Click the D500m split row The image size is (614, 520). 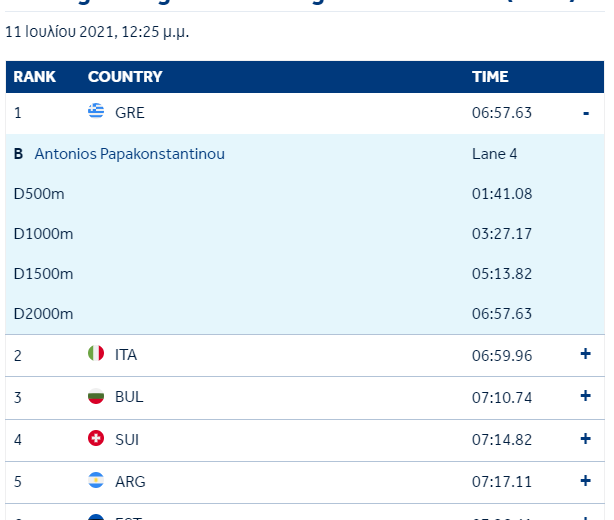(39, 194)
